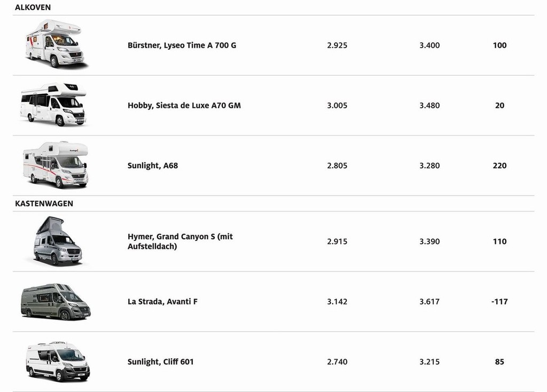
Task: Click the La Strada Avanti F van image
Action: 56,301
